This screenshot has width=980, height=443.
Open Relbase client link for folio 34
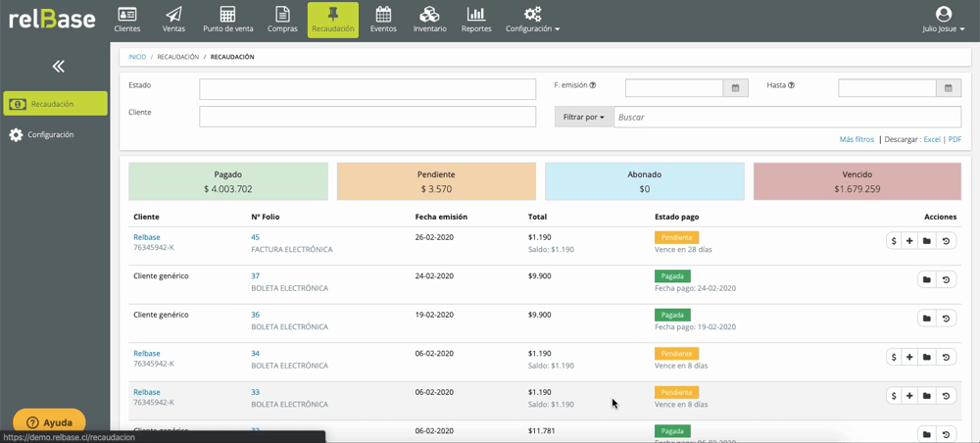[147, 354]
